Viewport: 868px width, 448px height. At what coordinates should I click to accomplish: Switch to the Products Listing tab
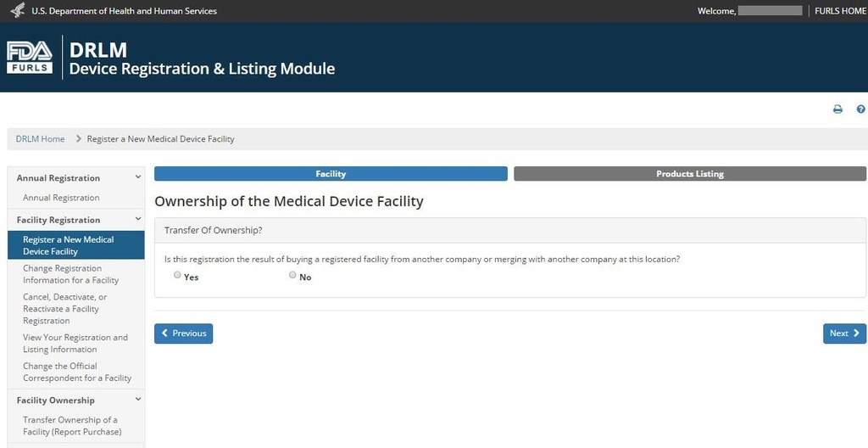point(690,174)
